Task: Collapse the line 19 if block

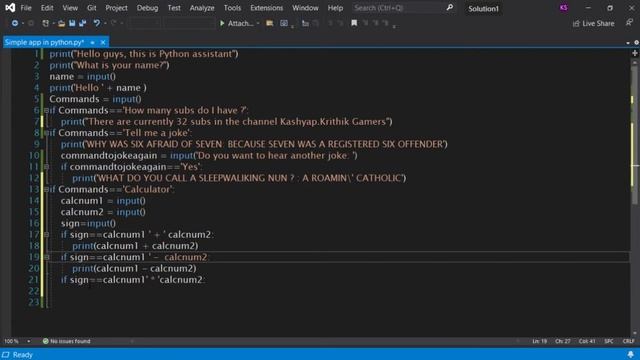Action: point(46,257)
